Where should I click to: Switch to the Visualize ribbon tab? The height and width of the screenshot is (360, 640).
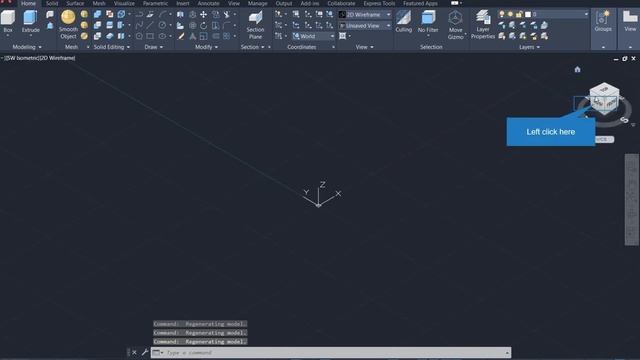124,3
